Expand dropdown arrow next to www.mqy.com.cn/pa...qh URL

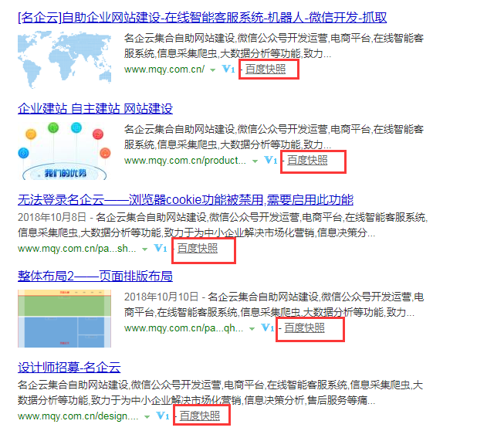click(252, 328)
